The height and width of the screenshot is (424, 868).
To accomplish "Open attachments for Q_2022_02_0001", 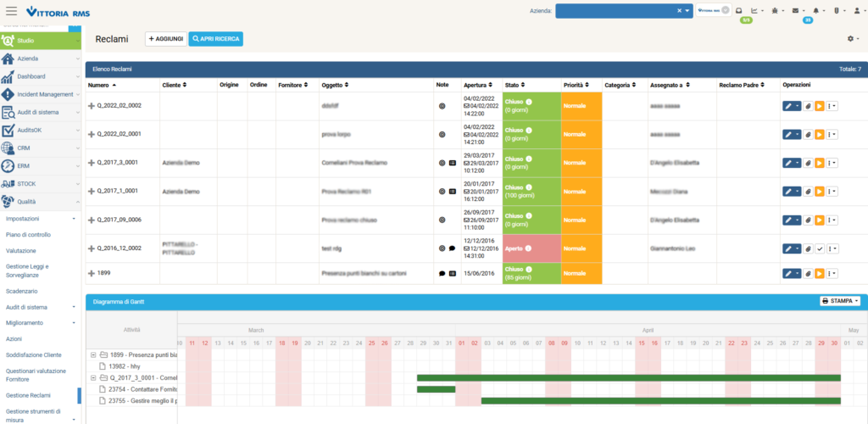I will (x=808, y=135).
